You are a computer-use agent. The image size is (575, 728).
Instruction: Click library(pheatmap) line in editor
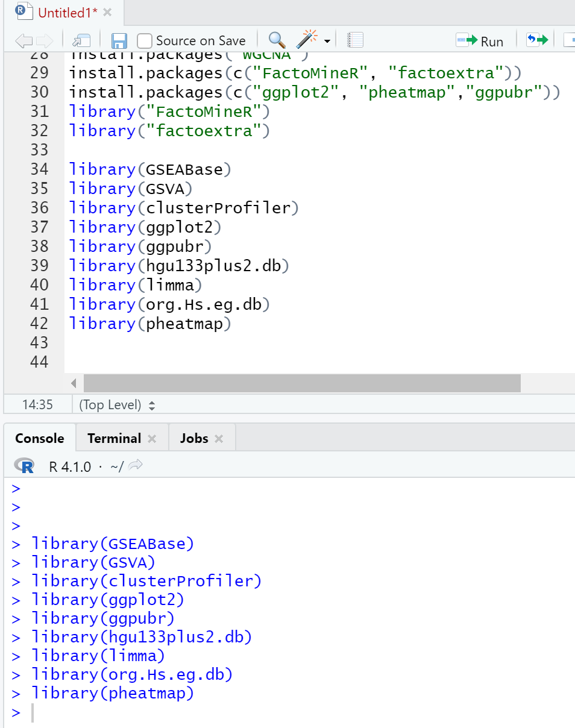pyautogui.click(x=150, y=324)
